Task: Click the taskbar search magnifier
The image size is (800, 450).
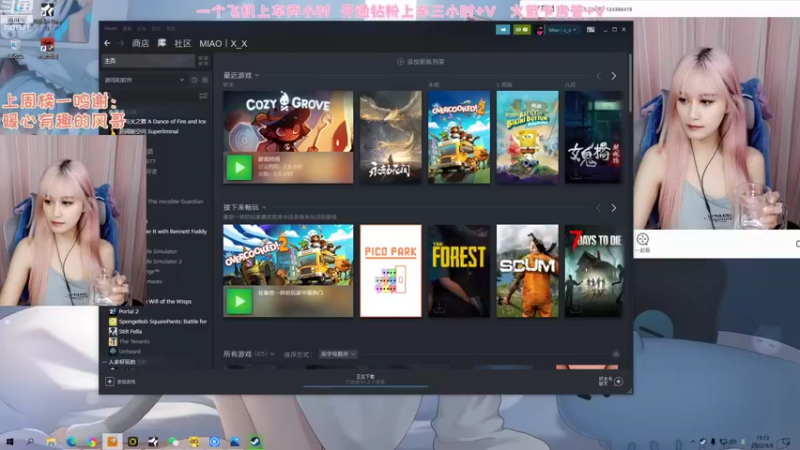Action: (30, 441)
